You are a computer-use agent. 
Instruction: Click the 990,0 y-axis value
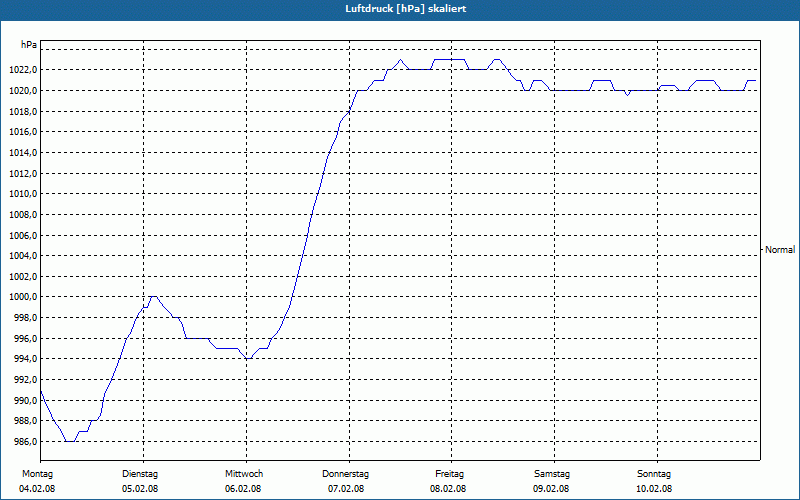click(25, 401)
